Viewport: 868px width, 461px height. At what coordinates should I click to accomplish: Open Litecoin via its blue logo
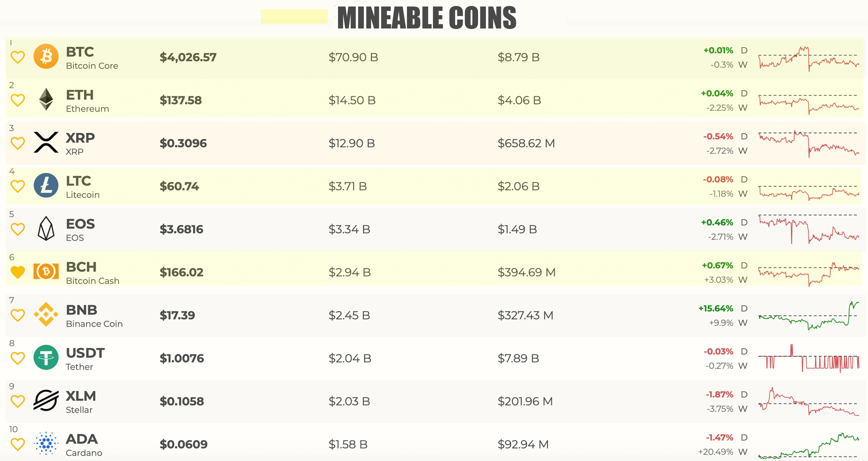point(46,186)
